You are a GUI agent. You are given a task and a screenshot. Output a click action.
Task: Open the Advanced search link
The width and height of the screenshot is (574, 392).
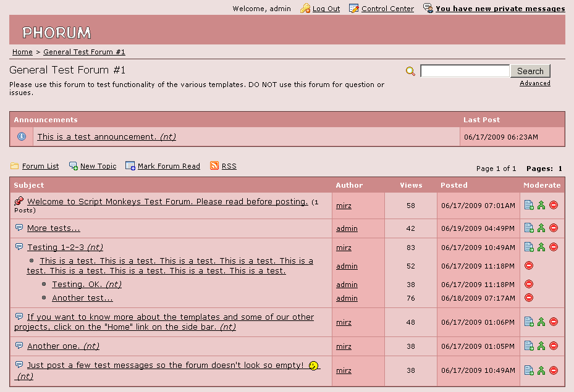tap(535, 83)
